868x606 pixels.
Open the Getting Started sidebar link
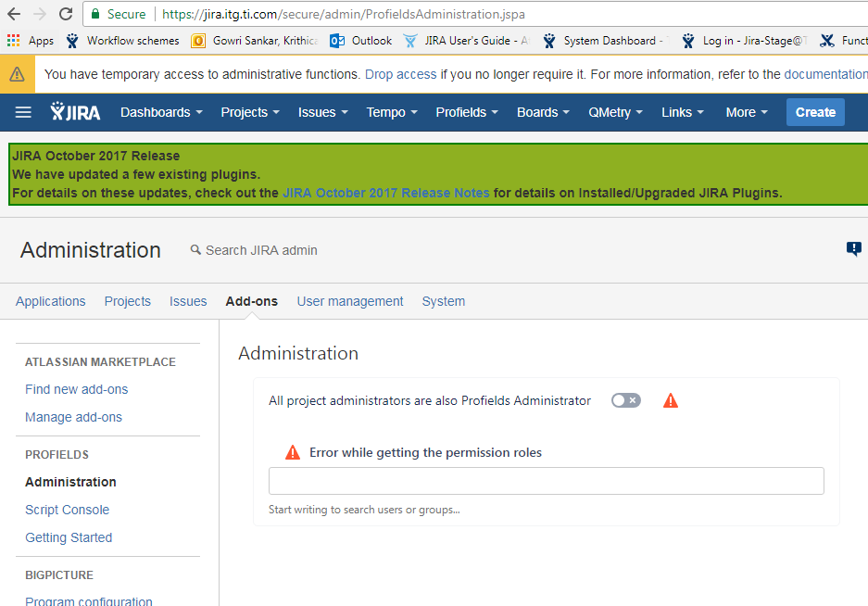pyautogui.click(x=69, y=537)
